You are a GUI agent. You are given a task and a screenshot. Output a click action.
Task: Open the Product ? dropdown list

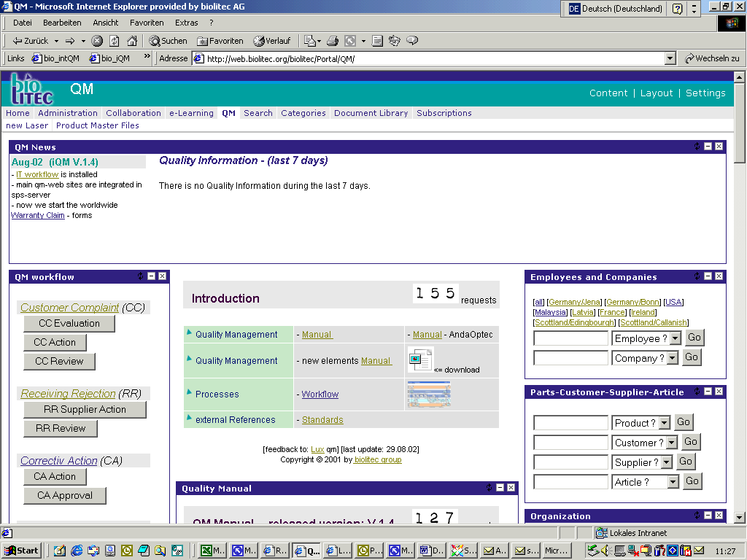point(664,423)
